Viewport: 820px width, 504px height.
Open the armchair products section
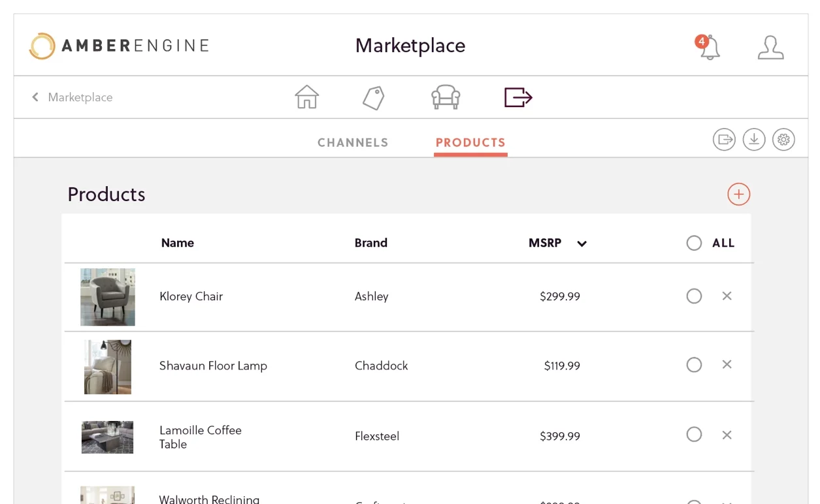pyautogui.click(x=446, y=97)
